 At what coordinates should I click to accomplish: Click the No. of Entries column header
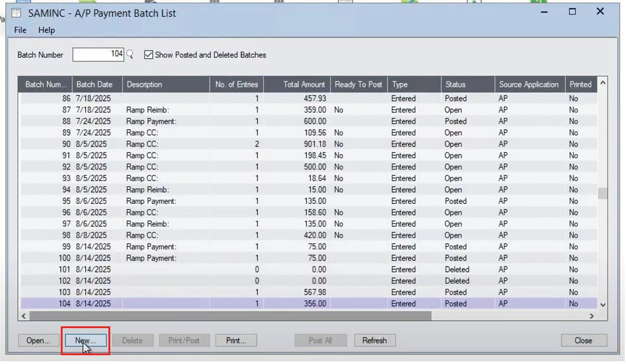(236, 84)
